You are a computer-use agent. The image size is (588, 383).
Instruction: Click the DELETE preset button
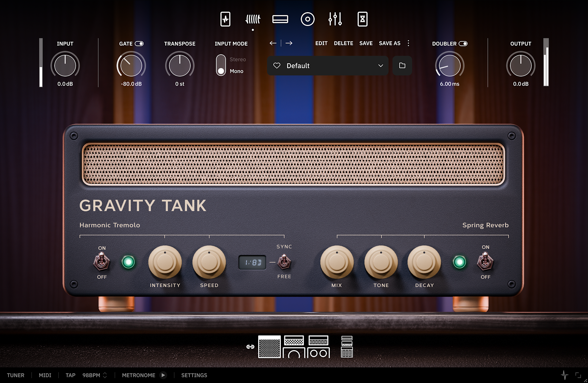(x=343, y=43)
